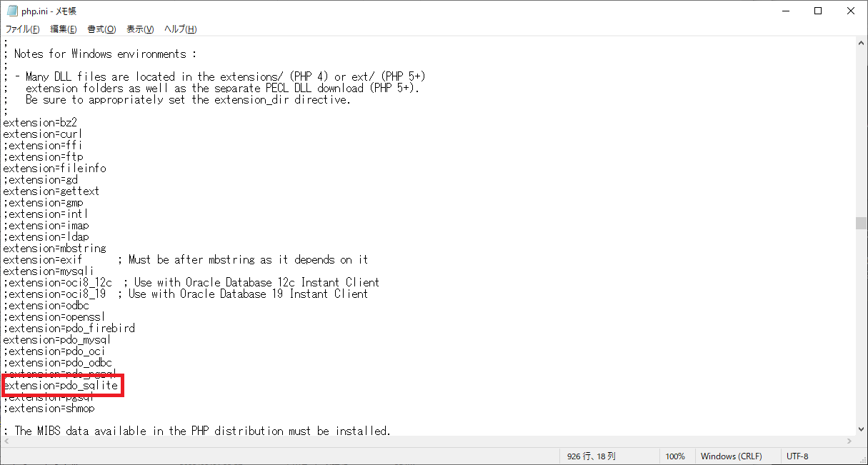Click the horizontal scrollbar right arrow
The height and width of the screenshot is (465, 868).
849,441
